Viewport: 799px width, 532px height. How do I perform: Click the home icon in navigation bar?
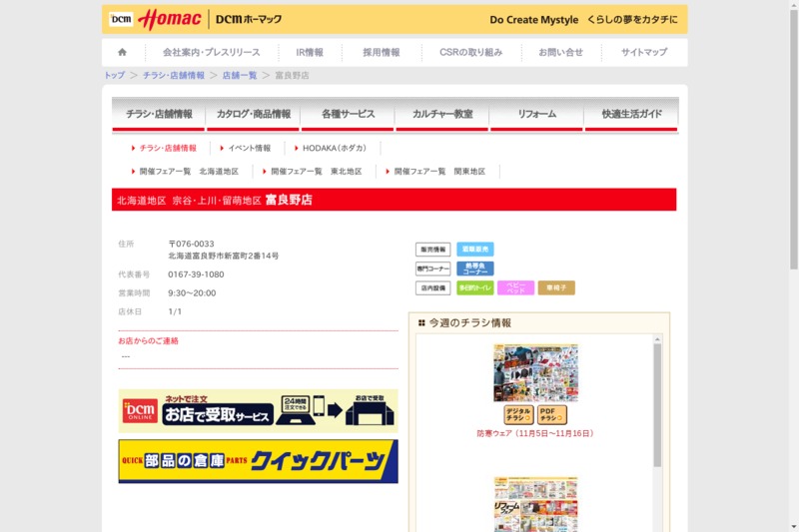pyautogui.click(x=122, y=52)
